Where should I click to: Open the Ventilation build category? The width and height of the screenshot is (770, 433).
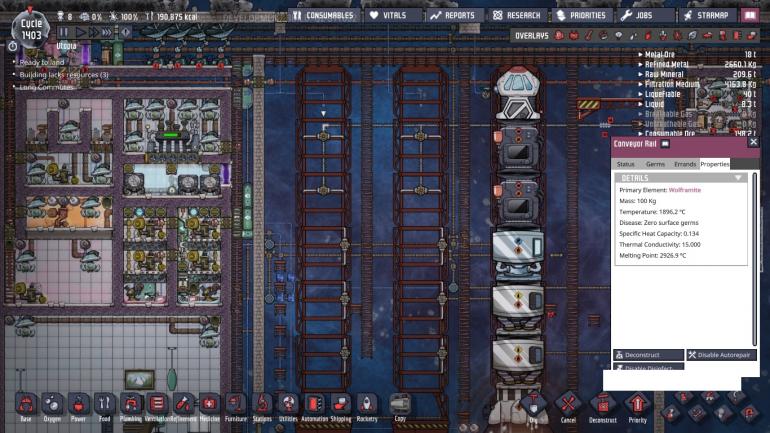(157, 406)
